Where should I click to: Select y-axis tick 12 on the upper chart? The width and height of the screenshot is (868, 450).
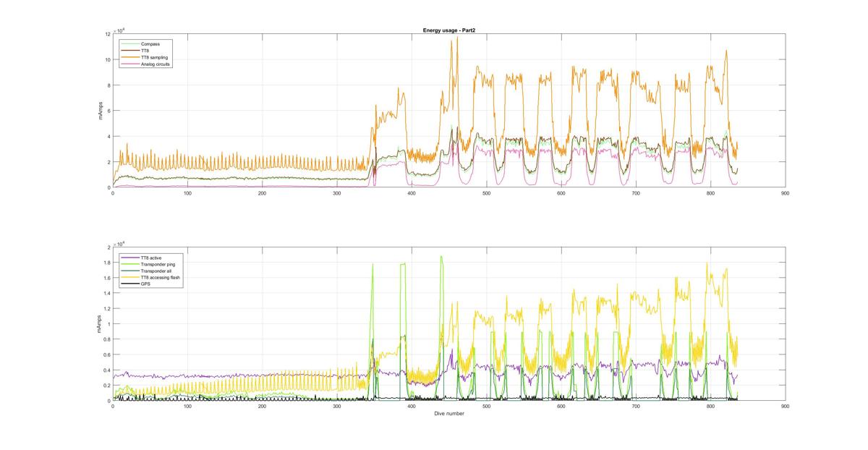[x=107, y=34]
